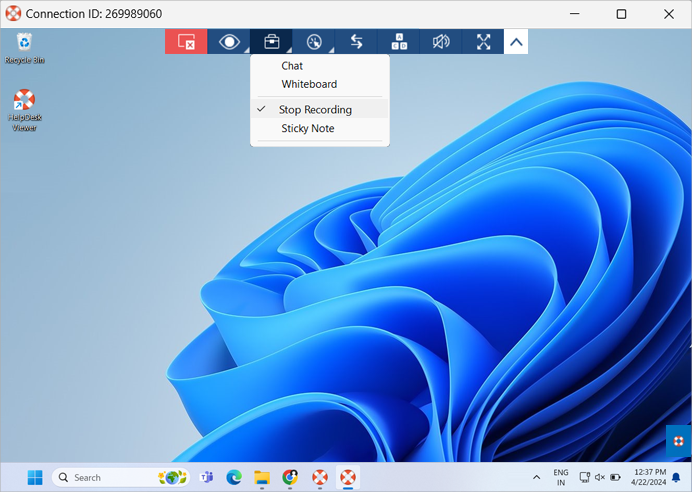Collapse the toolbar with the up chevron
Image resolution: width=692 pixels, height=492 pixels.
516,41
